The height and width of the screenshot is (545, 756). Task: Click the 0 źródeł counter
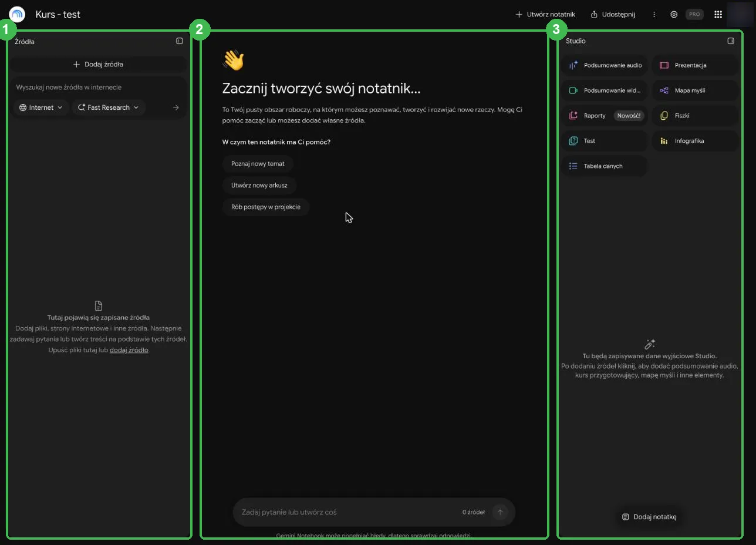pos(474,512)
